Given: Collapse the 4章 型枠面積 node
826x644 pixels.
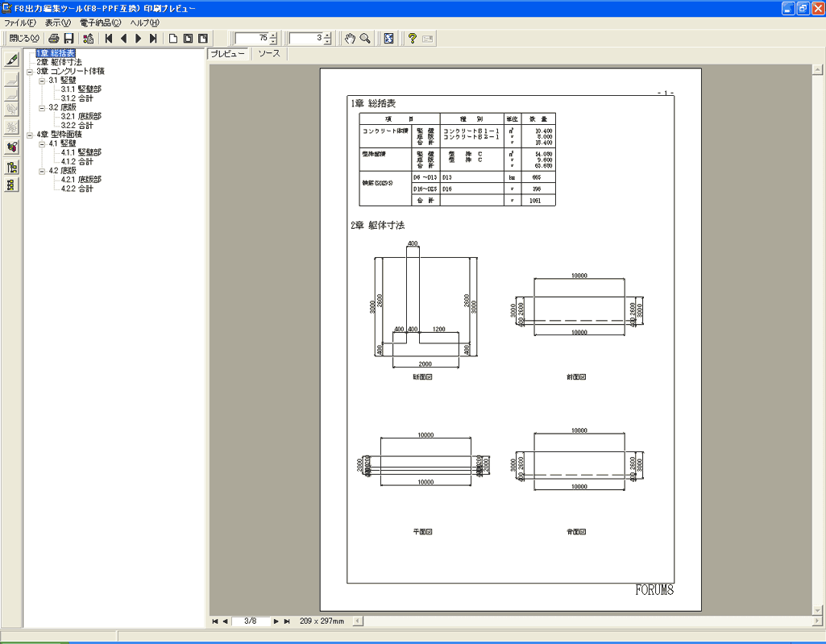Looking at the screenshot, I should tap(30, 135).
